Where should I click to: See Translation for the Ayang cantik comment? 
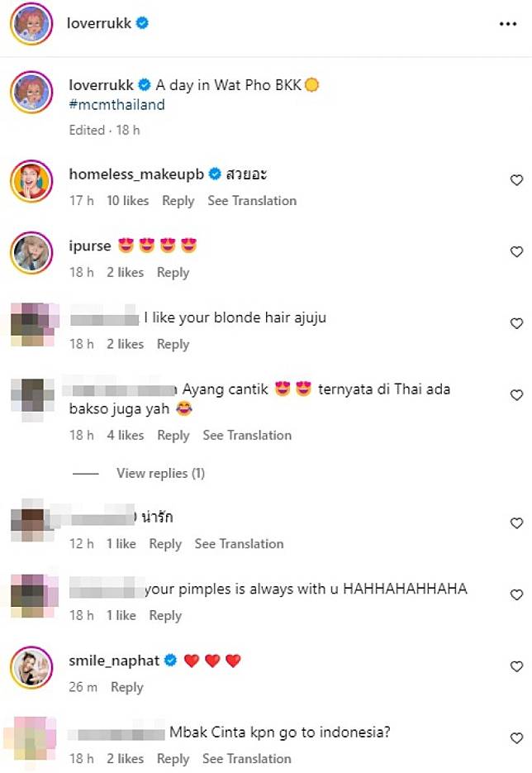tap(247, 436)
